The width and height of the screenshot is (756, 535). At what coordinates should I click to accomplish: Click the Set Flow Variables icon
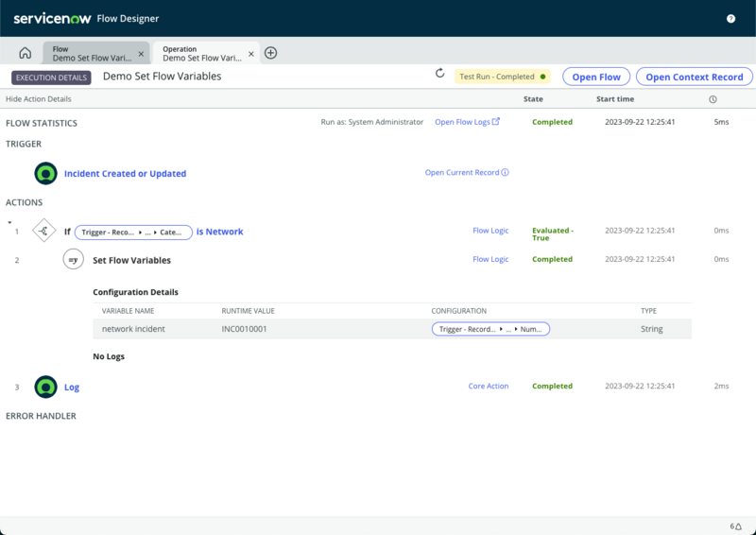click(x=74, y=260)
